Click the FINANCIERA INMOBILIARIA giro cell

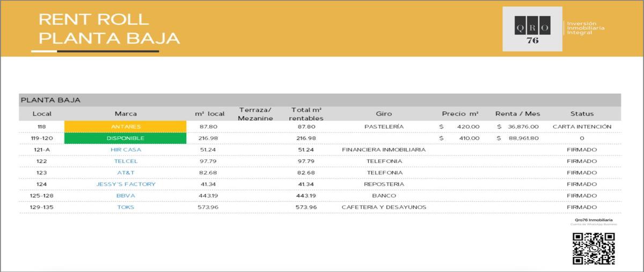[x=384, y=150]
